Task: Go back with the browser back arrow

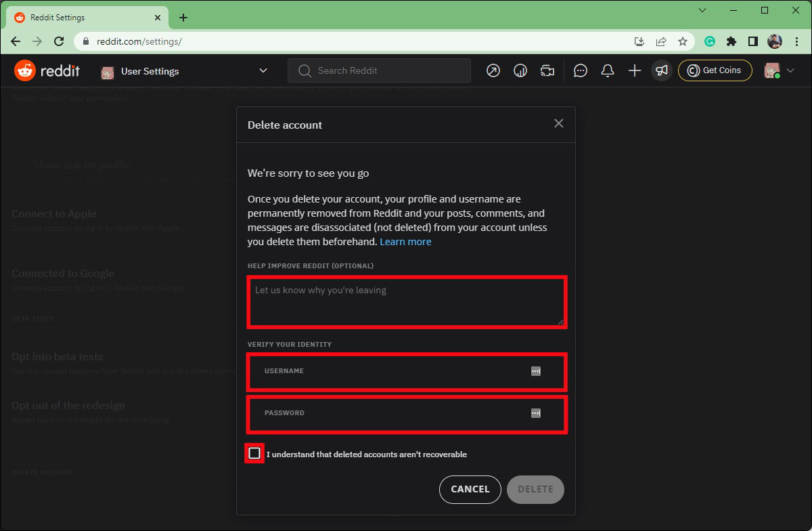Action: point(16,41)
